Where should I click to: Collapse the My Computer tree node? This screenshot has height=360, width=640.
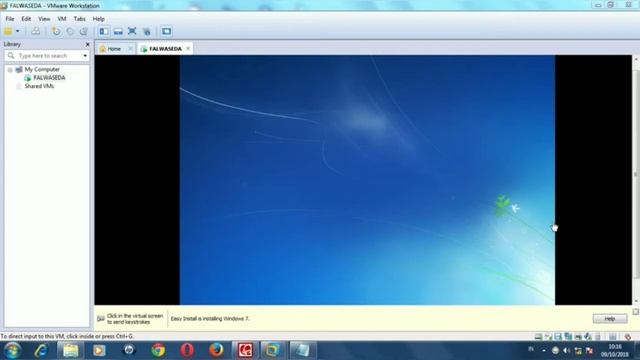pyautogui.click(x=10, y=70)
